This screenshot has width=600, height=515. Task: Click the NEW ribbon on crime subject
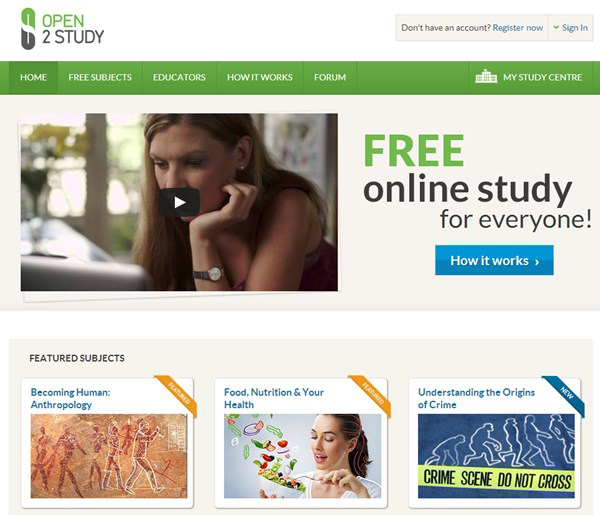(x=564, y=395)
